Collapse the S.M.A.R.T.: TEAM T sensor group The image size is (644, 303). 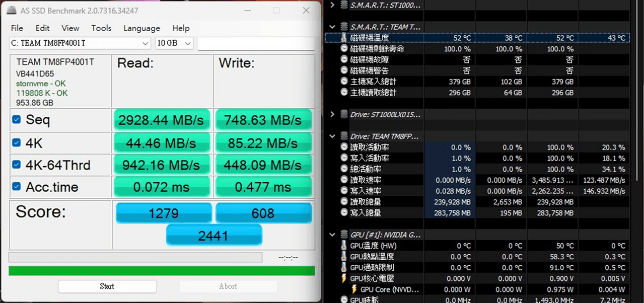tap(332, 27)
